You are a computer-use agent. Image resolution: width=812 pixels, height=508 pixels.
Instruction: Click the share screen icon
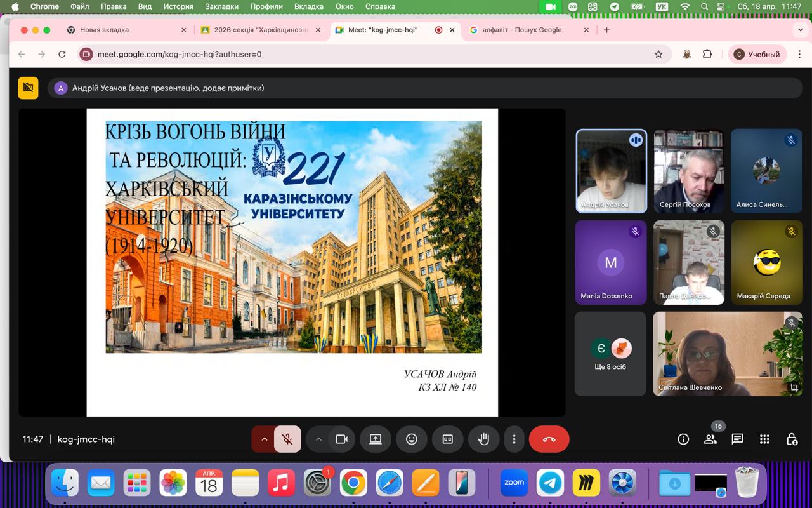tap(376, 439)
